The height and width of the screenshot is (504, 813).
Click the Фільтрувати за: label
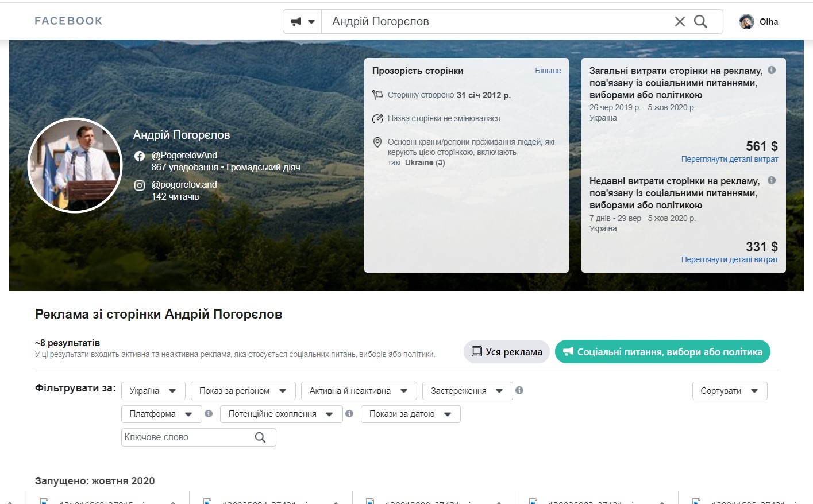(75, 388)
